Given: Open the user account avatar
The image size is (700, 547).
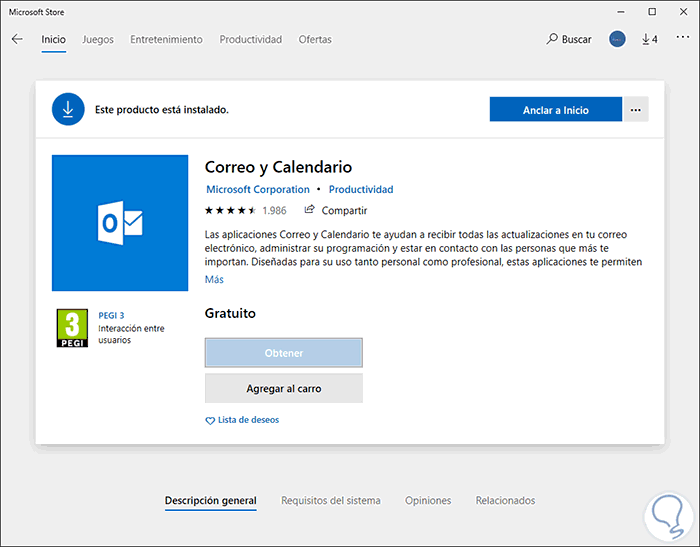Looking at the screenshot, I should click(x=617, y=40).
